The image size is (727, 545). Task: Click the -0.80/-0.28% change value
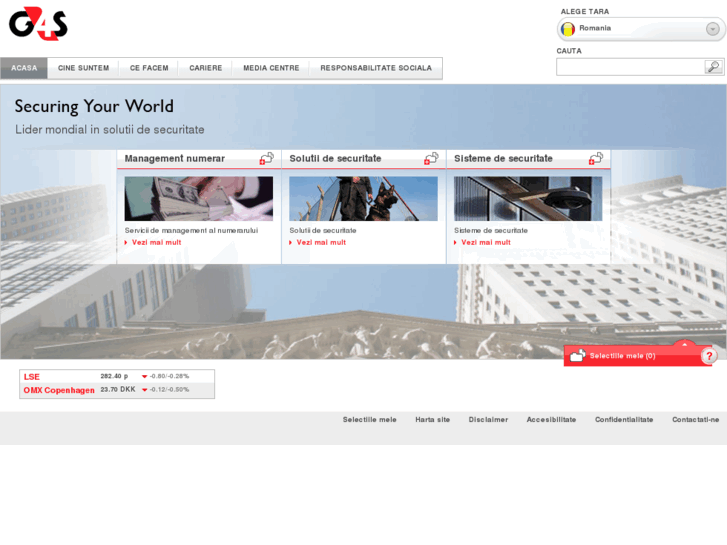169,376
